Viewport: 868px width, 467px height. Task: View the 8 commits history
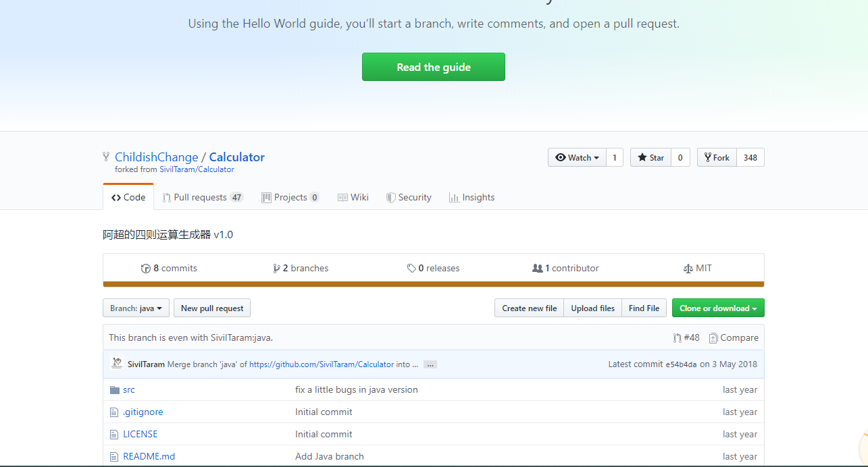coord(169,268)
